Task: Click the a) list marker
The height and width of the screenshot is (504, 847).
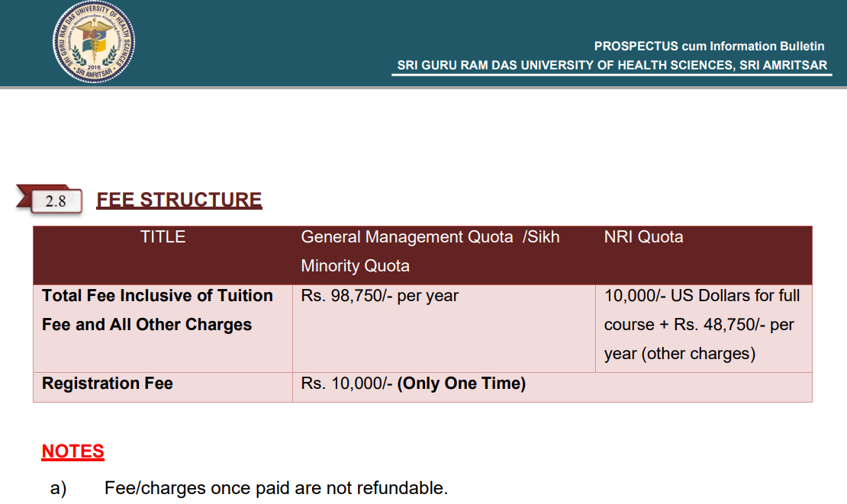Action: (x=58, y=488)
